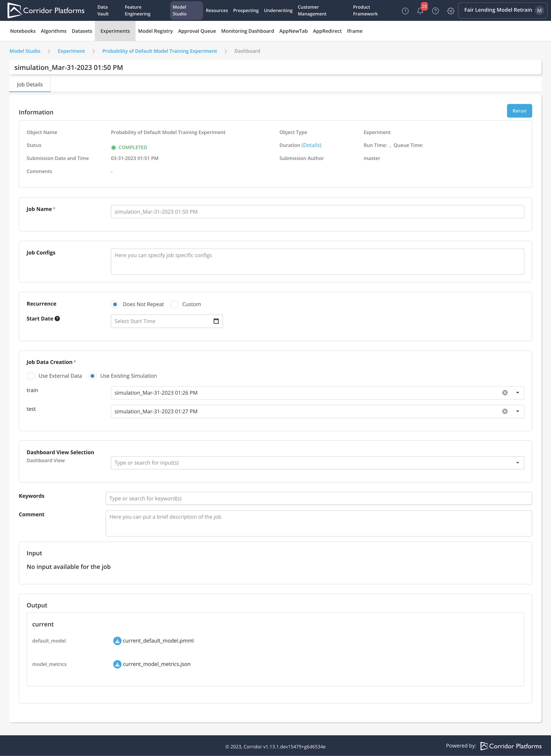Screen dimensions: 551x756
Task: Expand the test simulation dropdown
Action: [x=517, y=412]
